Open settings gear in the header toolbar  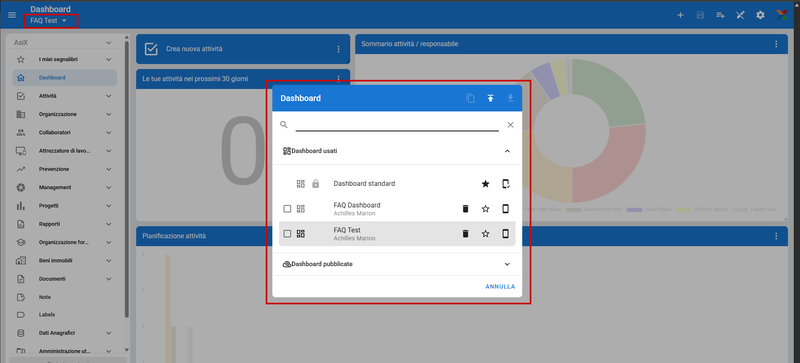760,15
